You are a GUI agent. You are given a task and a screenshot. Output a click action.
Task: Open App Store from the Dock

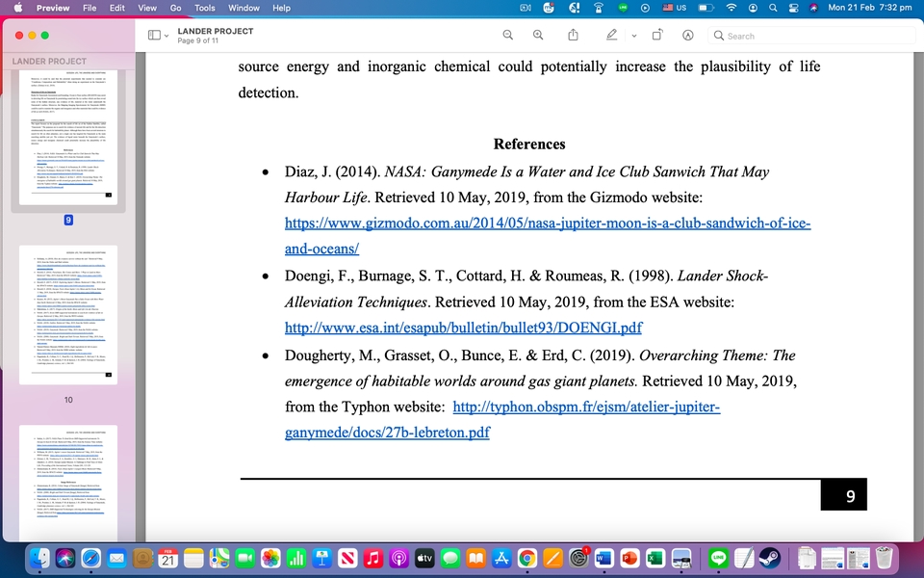coord(501,558)
